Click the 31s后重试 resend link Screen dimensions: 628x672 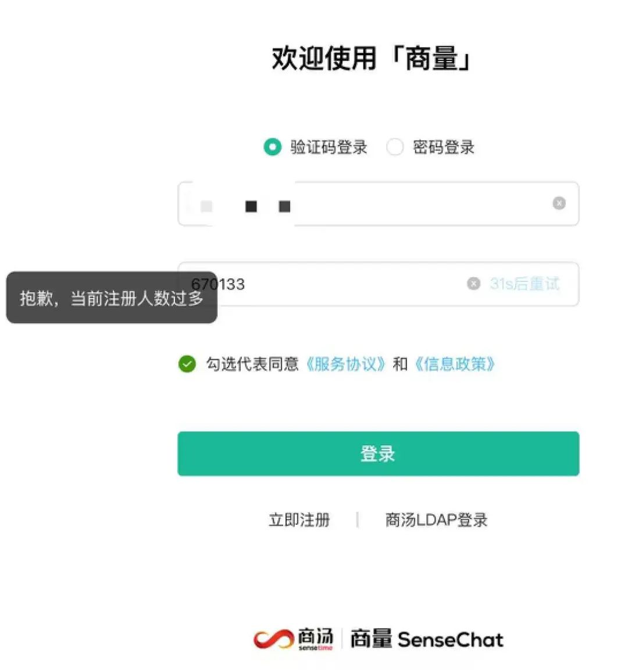524,284
